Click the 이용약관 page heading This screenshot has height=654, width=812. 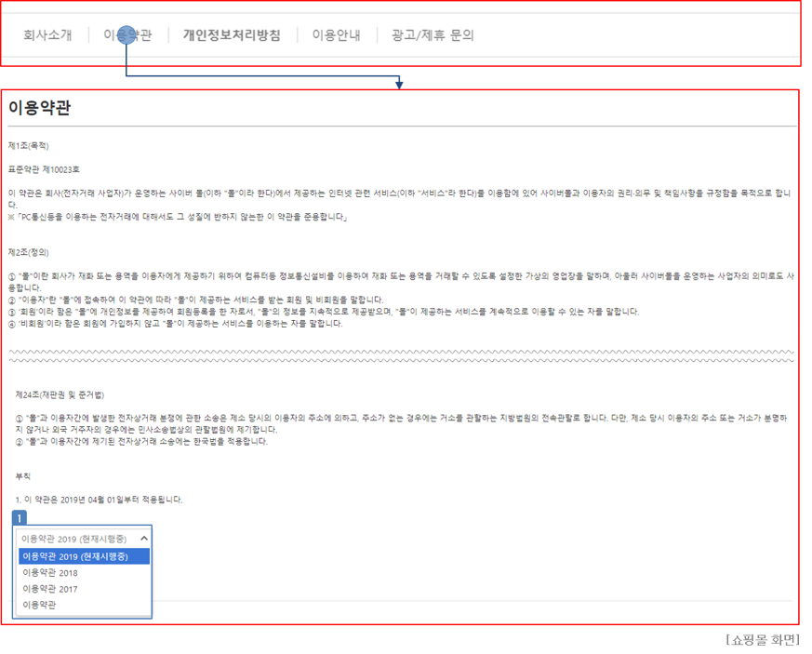[x=39, y=108]
